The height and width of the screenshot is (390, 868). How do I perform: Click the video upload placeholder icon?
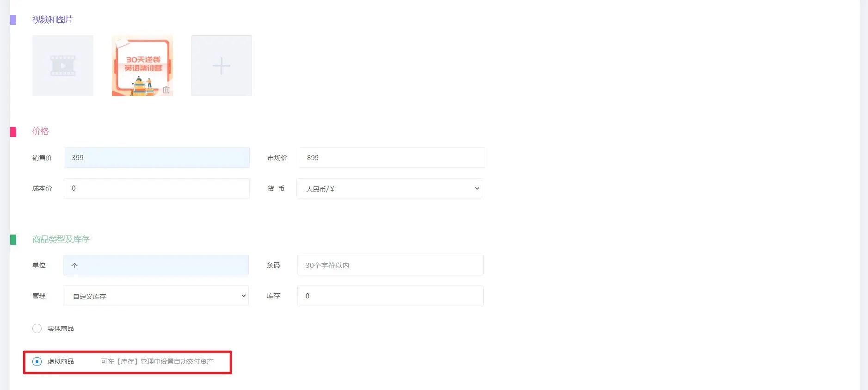(x=63, y=66)
